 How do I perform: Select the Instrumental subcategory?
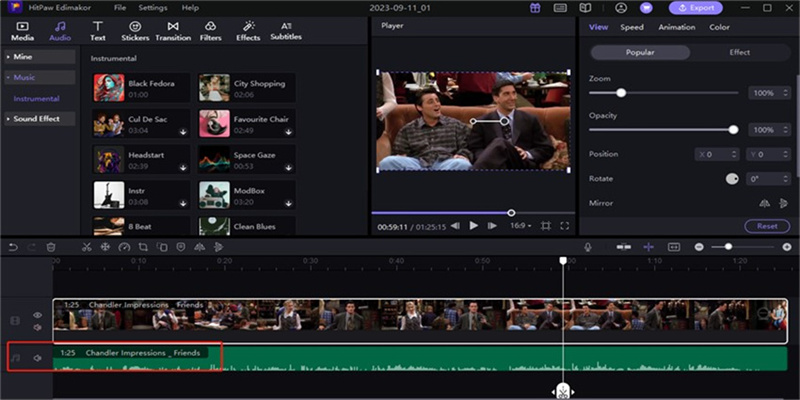point(36,98)
